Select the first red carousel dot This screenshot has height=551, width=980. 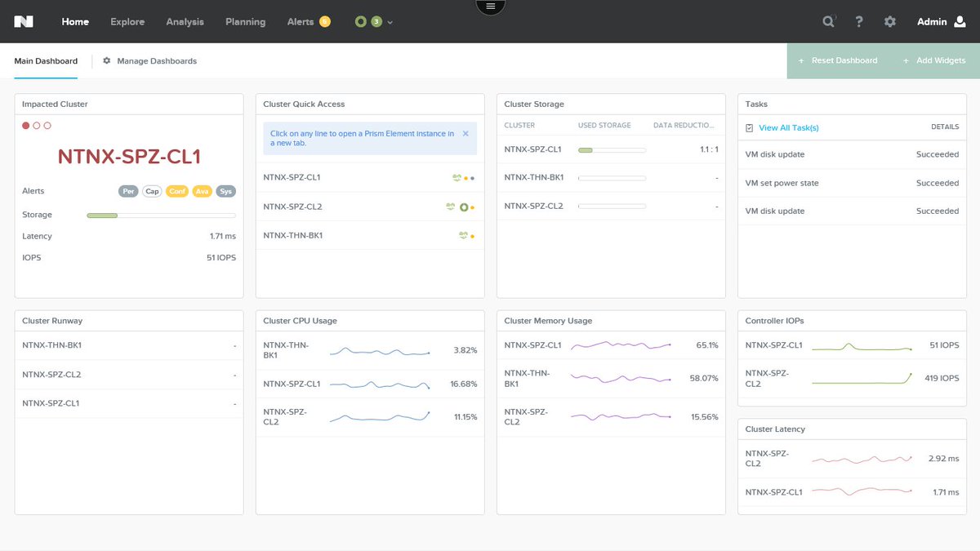pyautogui.click(x=26, y=126)
